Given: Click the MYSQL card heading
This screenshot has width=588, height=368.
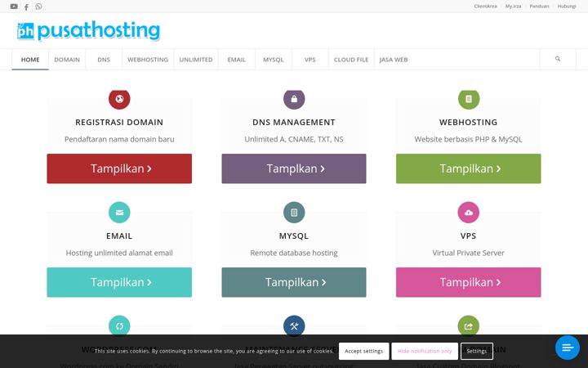Looking at the screenshot, I should coord(294,236).
